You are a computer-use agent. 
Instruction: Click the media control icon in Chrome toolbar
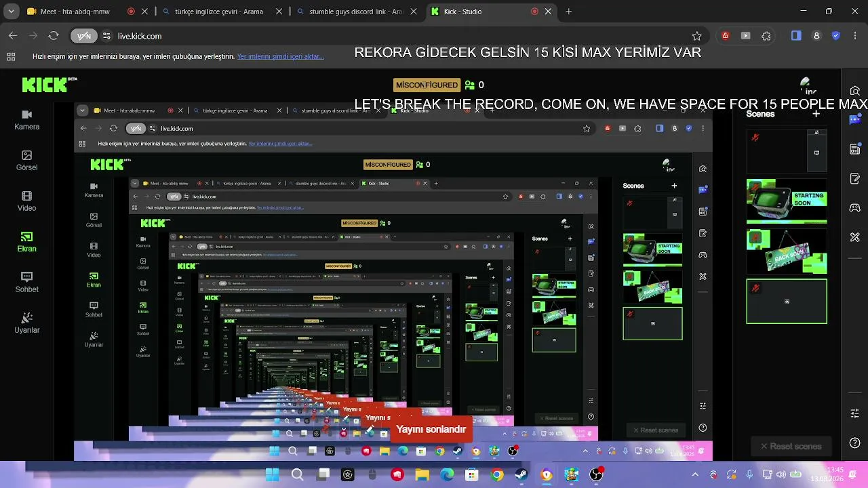[746, 36]
